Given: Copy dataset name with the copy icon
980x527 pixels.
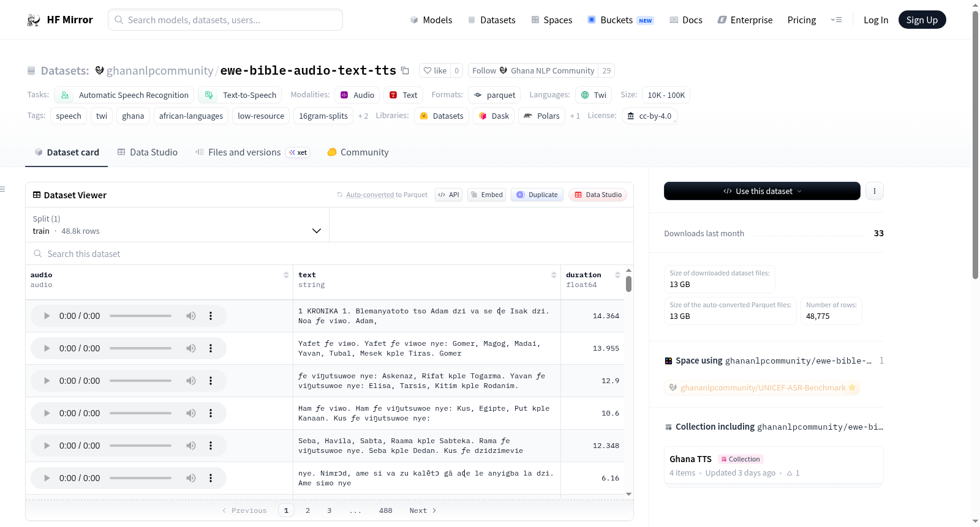Looking at the screenshot, I should (405, 70).
